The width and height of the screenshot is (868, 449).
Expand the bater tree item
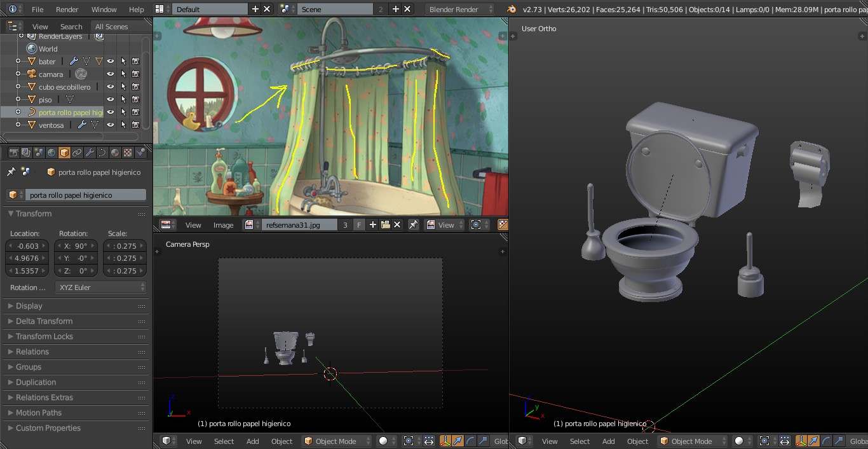pyautogui.click(x=18, y=61)
